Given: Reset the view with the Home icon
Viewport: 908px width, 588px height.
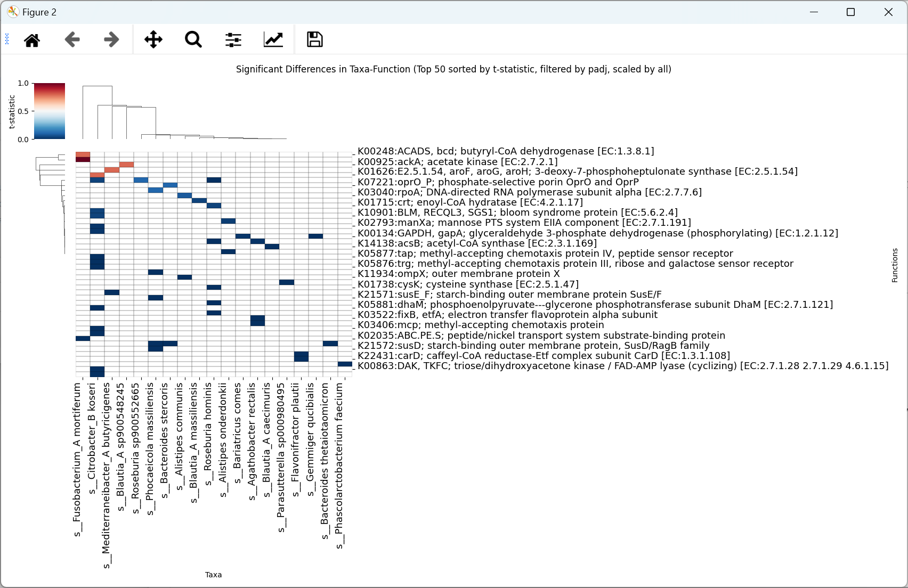Looking at the screenshot, I should 32,40.
